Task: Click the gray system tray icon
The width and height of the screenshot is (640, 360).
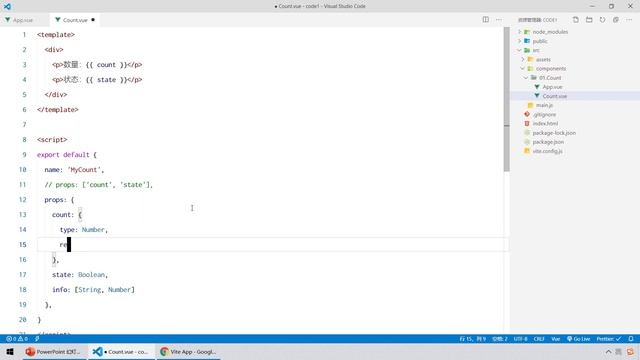Action: click(x=619, y=351)
